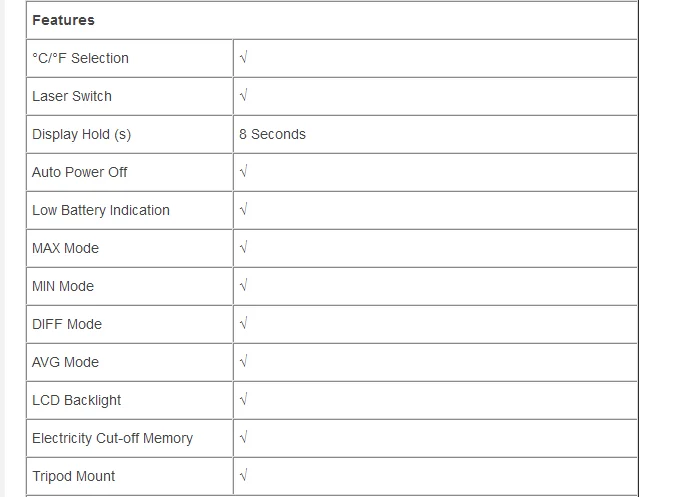Click the Tripod Mount label
Image resolution: width=674 pixels, height=497 pixels.
click(74, 476)
